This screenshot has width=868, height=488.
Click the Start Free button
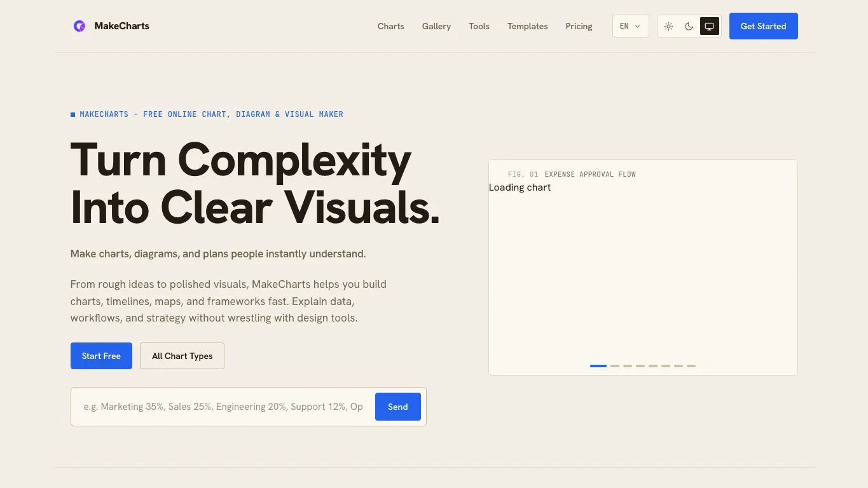[101, 356]
